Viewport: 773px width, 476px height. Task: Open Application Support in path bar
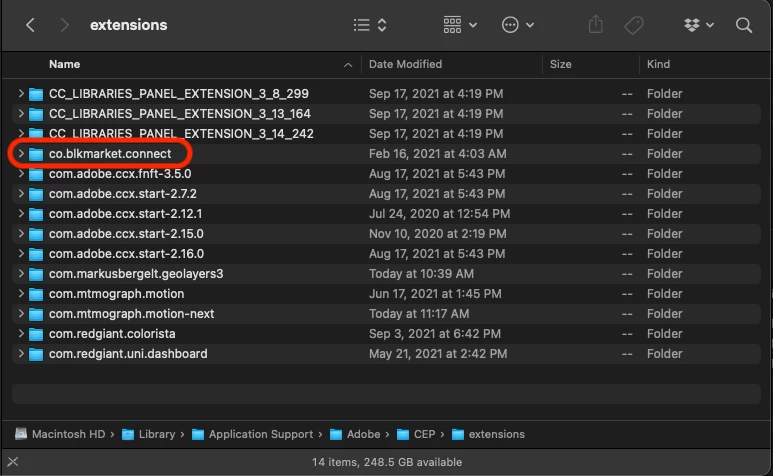pyautogui.click(x=252, y=434)
